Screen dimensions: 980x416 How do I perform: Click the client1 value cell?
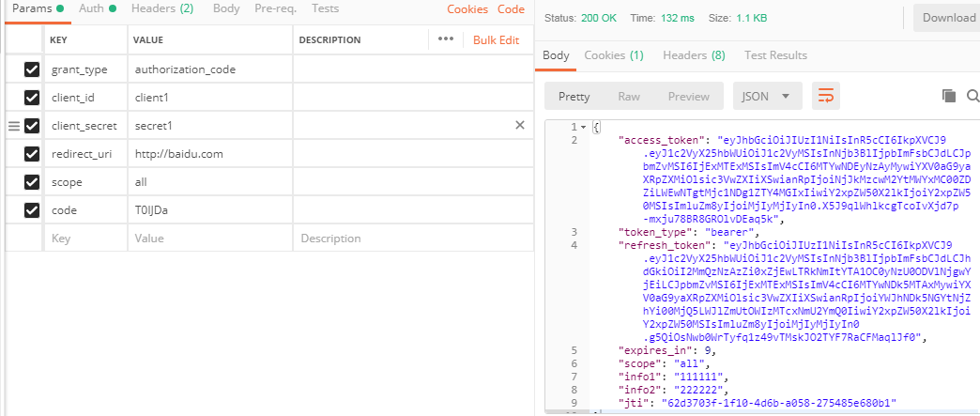tap(210, 98)
